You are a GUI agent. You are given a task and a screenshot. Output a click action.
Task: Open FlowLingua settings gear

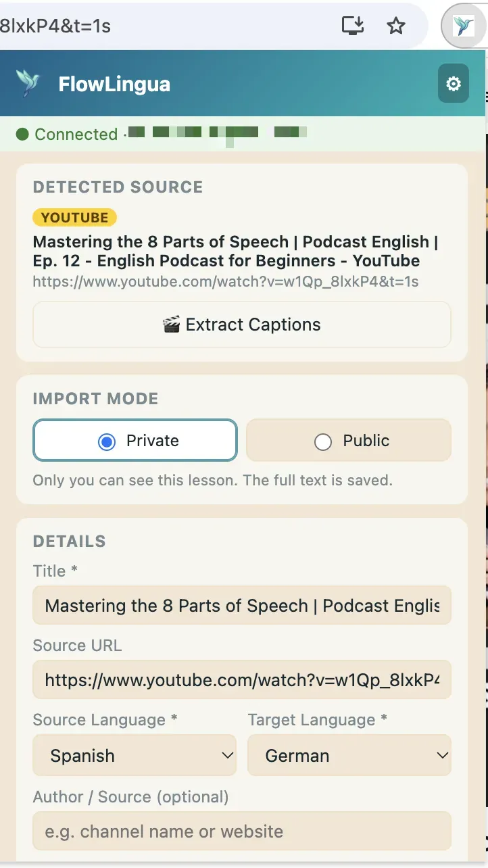(453, 84)
